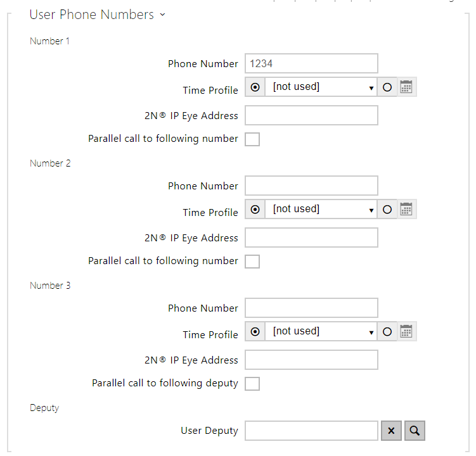Pick Number 3 predefined time profile radio
476x456 pixels.
point(255,332)
